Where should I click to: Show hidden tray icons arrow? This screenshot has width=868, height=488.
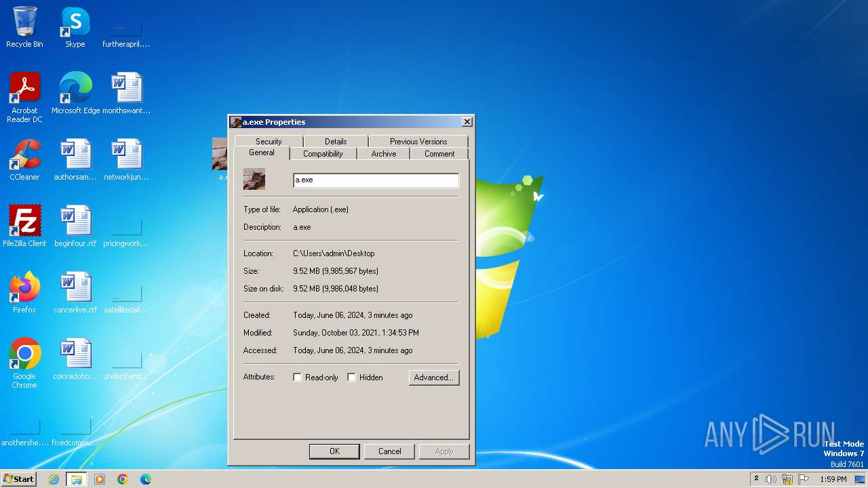click(x=756, y=479)
